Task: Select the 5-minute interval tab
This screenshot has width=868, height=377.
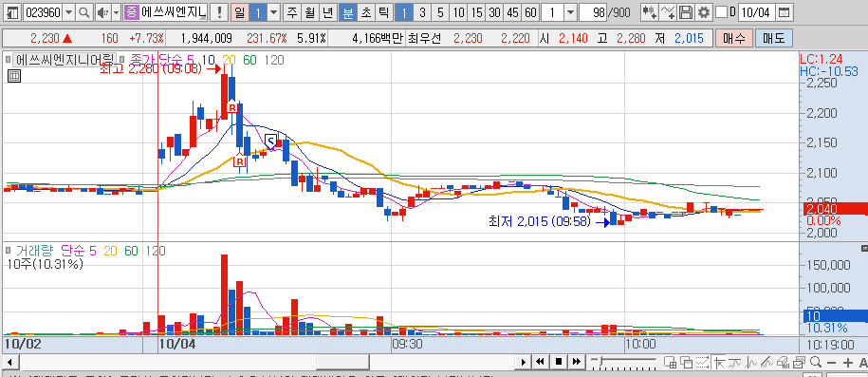Action: (441, 11)
